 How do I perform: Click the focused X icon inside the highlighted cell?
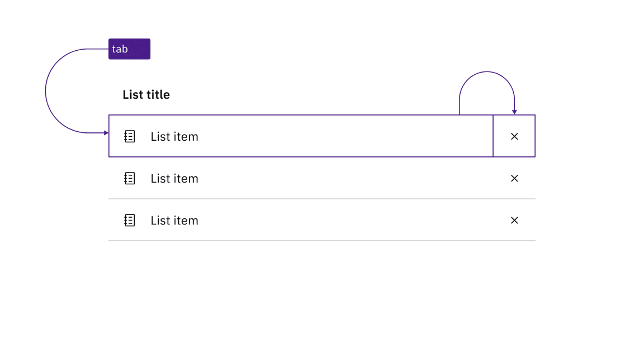pyautogui.click(x=514, y=136)
